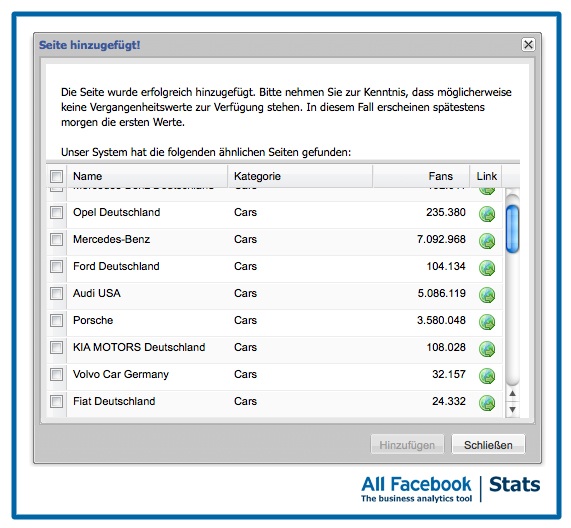The image size is (571, 528).
Task: Open the Audi USA globe link icon
Action: point(487,295)
